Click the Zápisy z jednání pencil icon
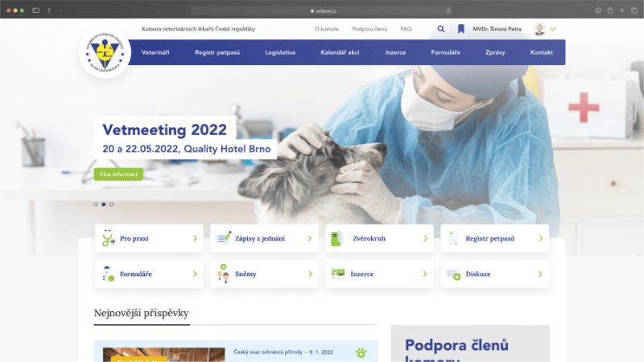 click(223, 239)
